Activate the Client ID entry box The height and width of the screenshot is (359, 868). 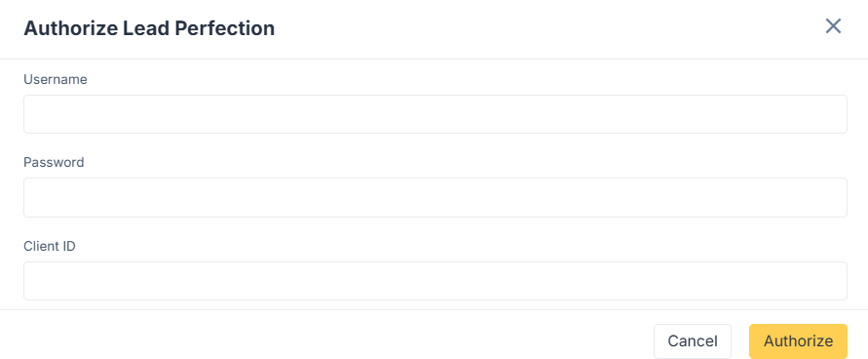[435, 281]
